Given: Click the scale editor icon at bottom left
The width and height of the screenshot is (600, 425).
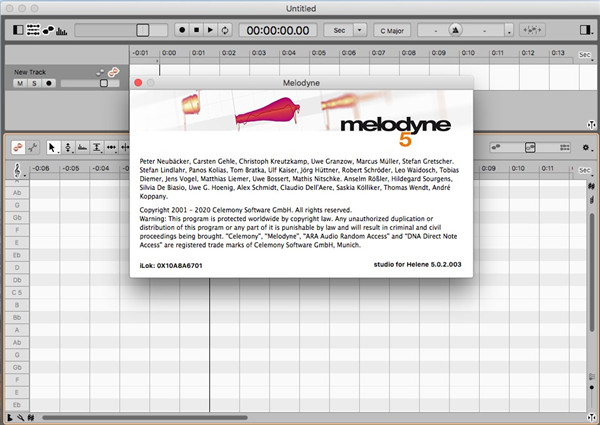Looking at the screenshot, I should coord(31,418).
